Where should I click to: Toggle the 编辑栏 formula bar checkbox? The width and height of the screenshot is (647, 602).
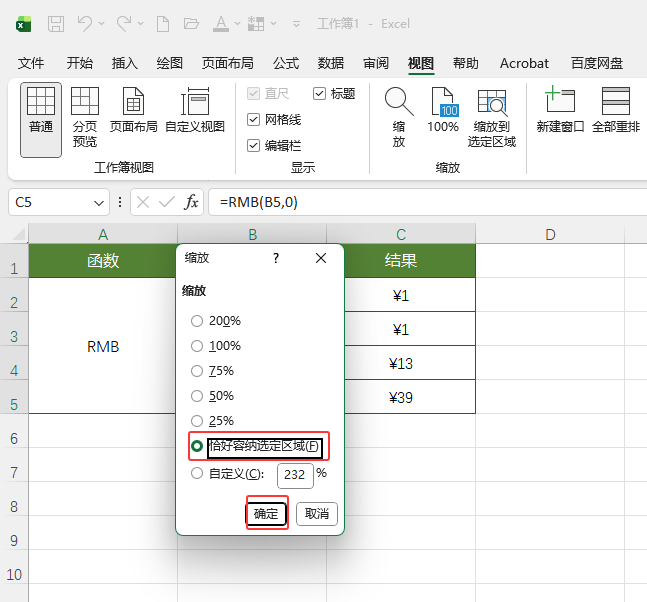coord(274,145)
